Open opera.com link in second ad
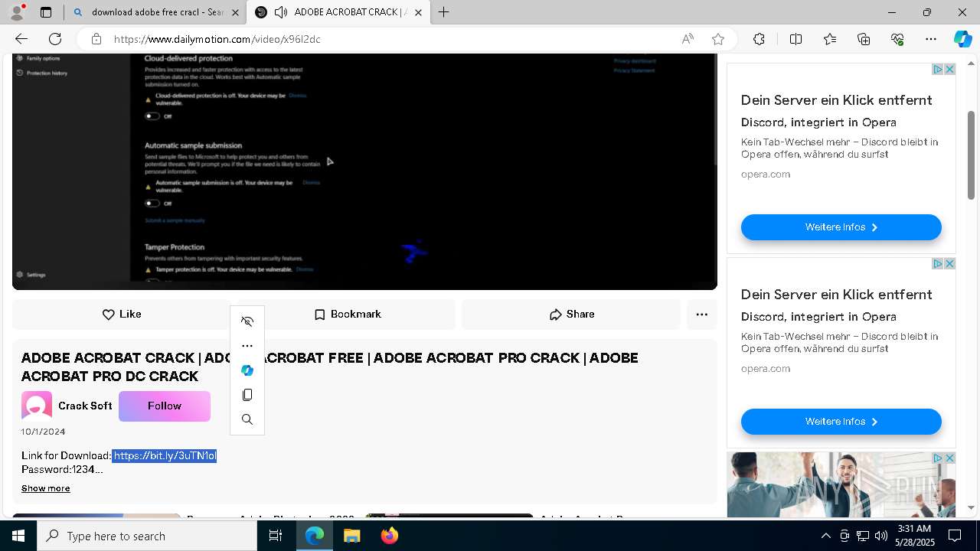 766,369
